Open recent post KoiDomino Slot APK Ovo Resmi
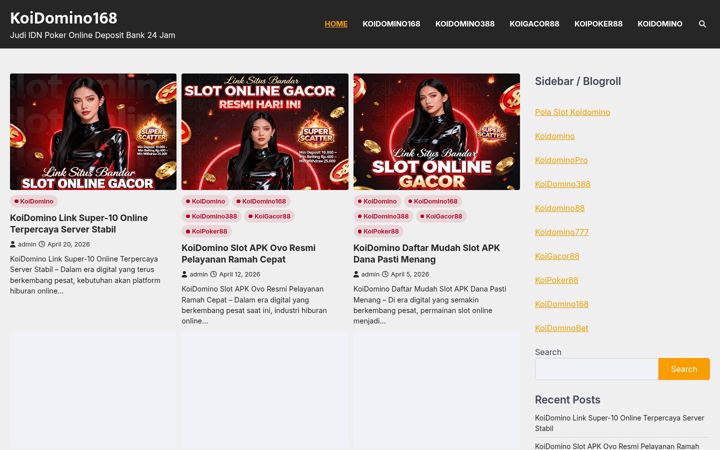This screenshot has width=720, height=450. point(617,446)
